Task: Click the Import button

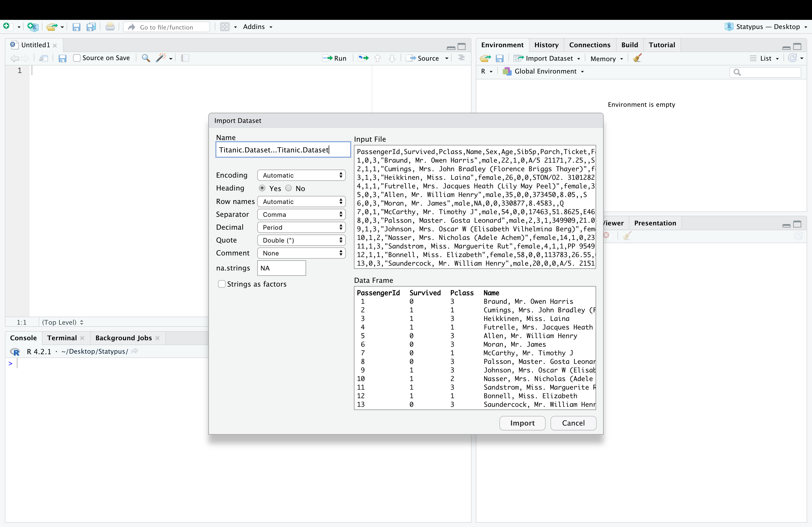Action: click(x=522, y=423)
